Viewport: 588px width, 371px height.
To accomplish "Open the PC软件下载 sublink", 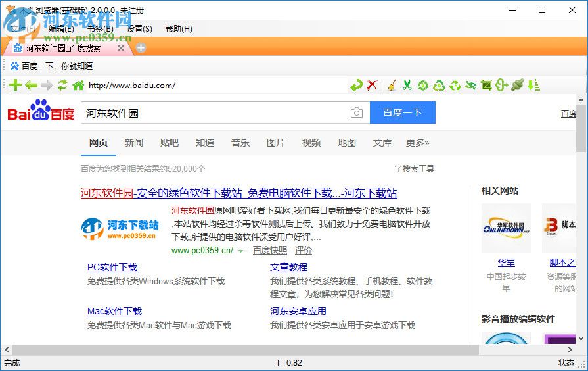I will 112,267.
